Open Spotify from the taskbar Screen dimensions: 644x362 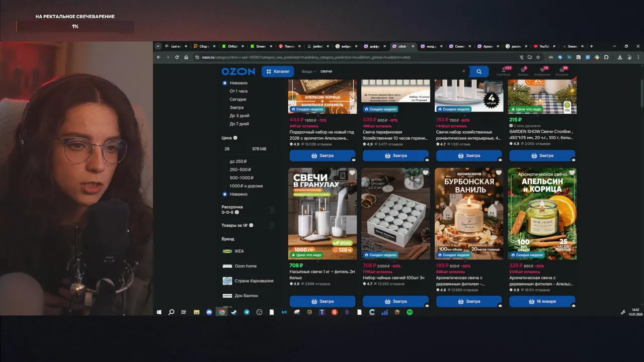tap(410, 312)
